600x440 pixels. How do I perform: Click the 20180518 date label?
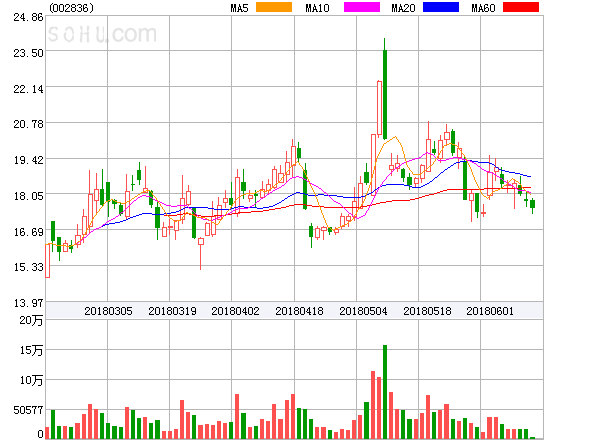click(427, 311)
